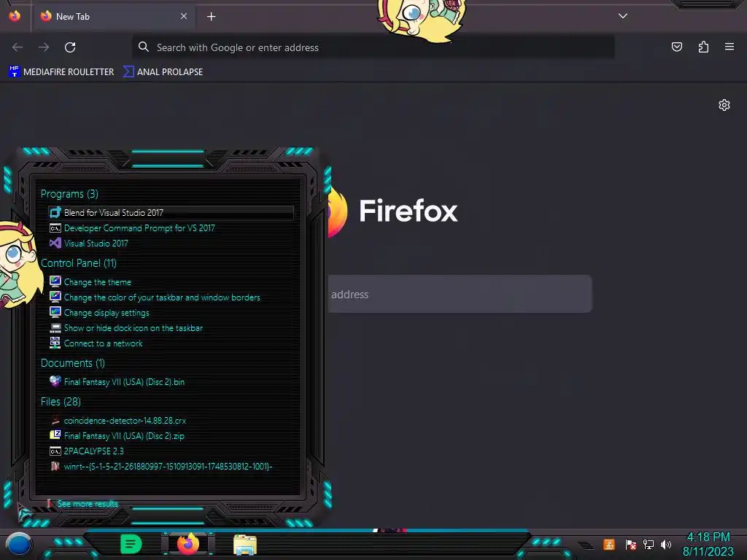Open the volume speaker tray icon
This screenshot has width=747, height=560.
click(665, 544)
